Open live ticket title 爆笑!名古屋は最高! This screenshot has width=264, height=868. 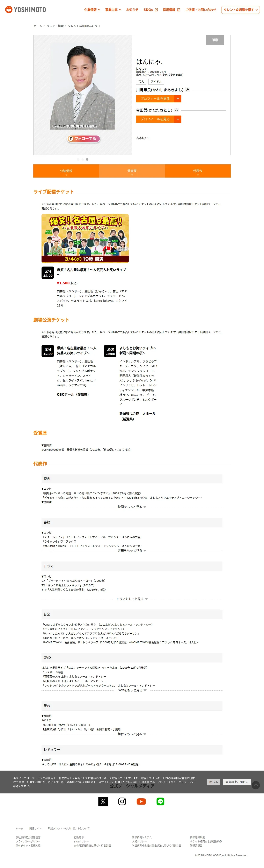click(x=91, y=272)
